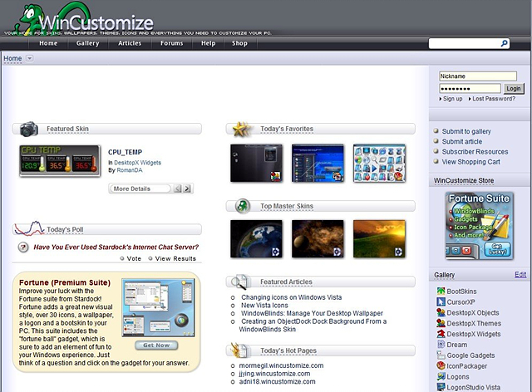Open the DesktopX Widgets category link
Screen dimensions: 532x392
pyautogui.click(x=137, y=163)
